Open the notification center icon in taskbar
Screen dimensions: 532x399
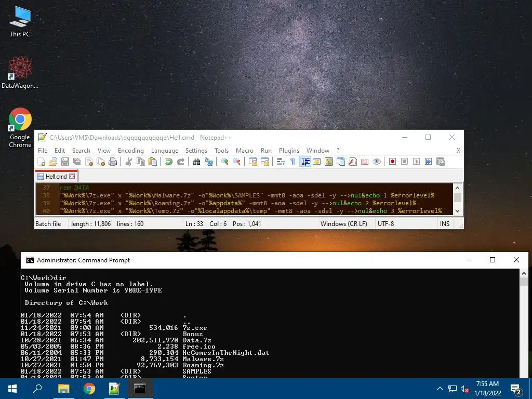point(516,390)
